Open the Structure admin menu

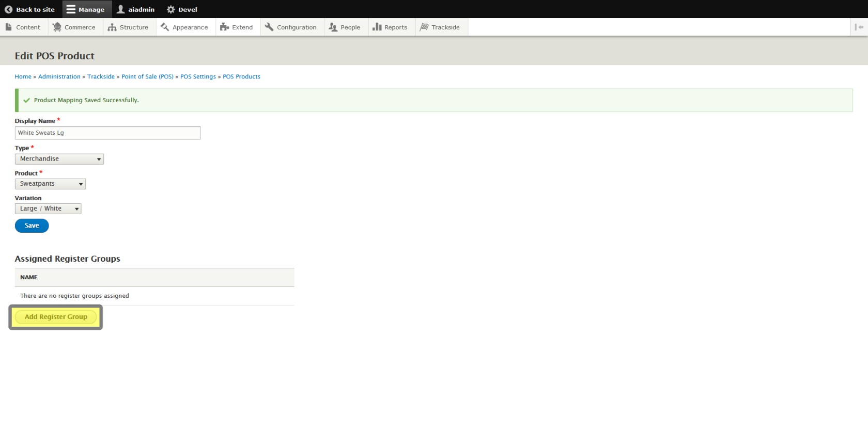[x=128, y=27]
